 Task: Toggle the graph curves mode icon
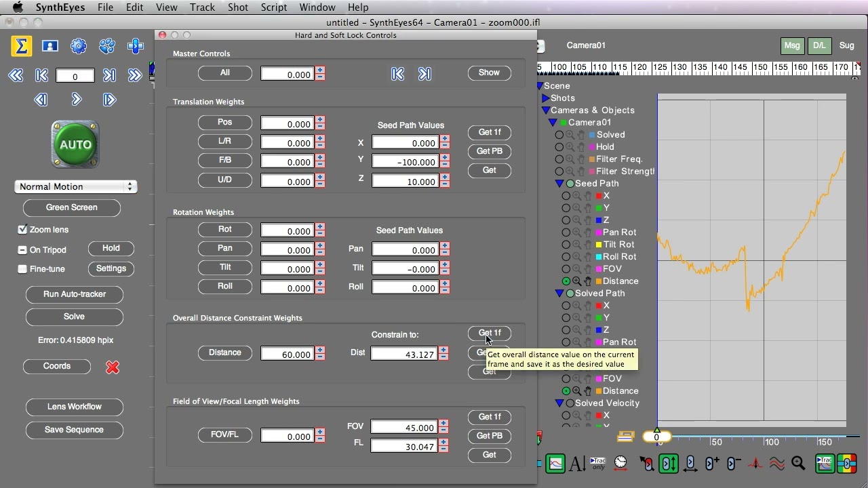coord(555,464)
